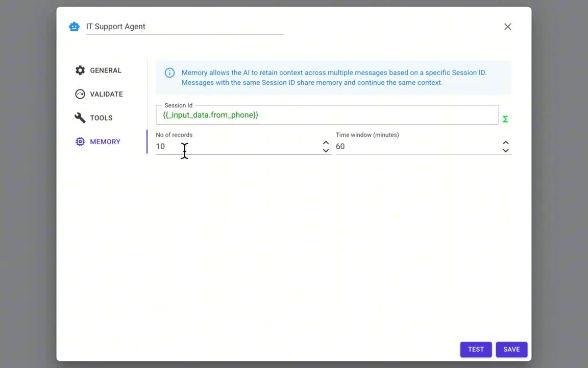Click the Validate circular arrow icon
588x368 pixels.
click(80, 94)
